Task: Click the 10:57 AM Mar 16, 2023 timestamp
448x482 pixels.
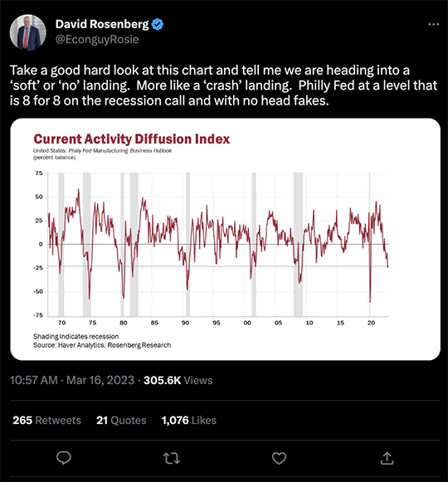Action: (x=72, y=380)
